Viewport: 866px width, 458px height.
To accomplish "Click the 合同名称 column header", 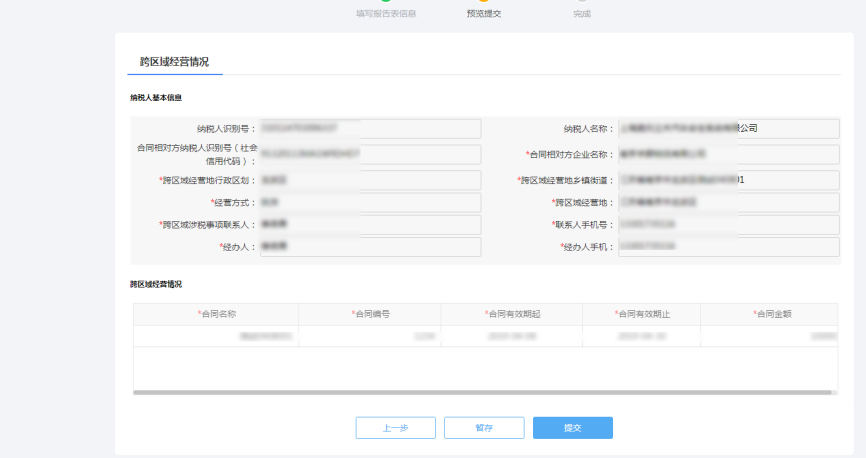I will [x=216, y=314].
